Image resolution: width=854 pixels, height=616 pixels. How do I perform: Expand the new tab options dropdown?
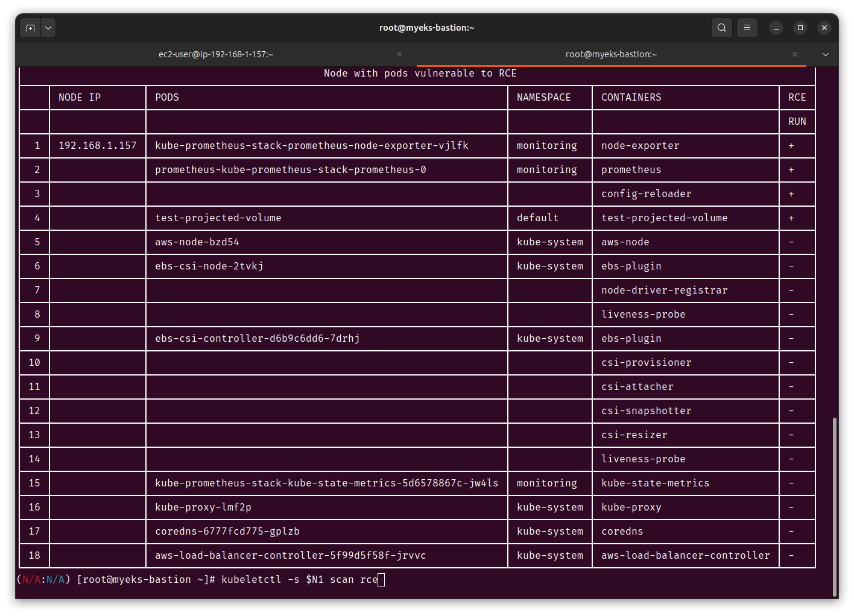coord(48,28)
